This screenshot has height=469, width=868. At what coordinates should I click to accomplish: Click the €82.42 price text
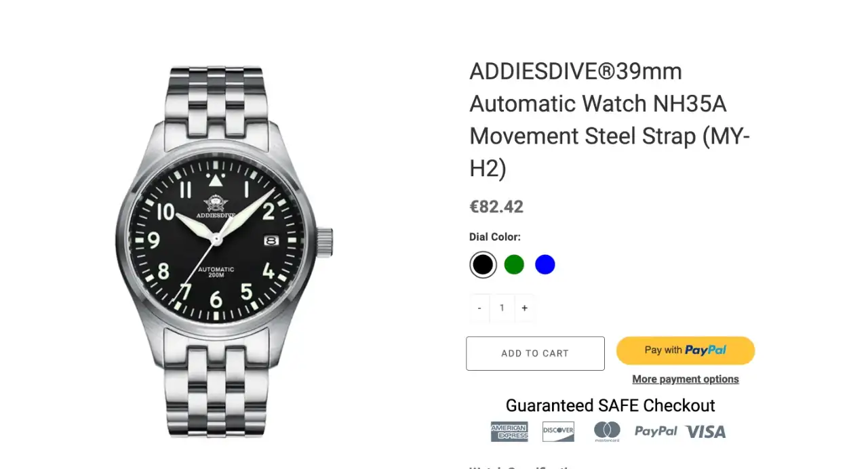[x=496, y=207]
